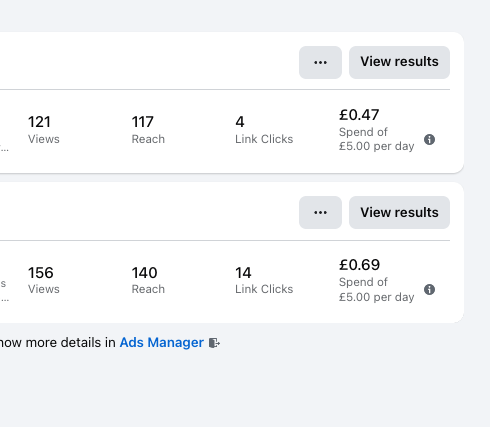This screenshot has width=490, height=427.
Task: Click 'Spend of £5.00 per day' under £0.69
Action: 377,289
